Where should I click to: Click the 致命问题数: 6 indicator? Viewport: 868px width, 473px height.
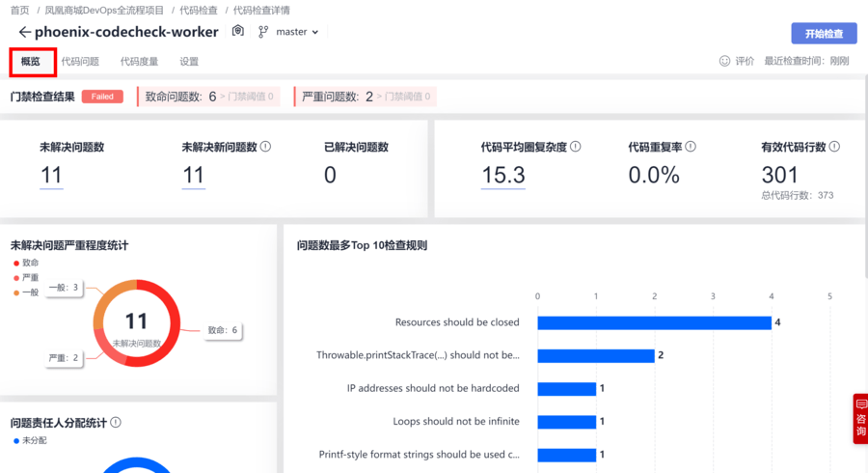click(x=208, y=97)
